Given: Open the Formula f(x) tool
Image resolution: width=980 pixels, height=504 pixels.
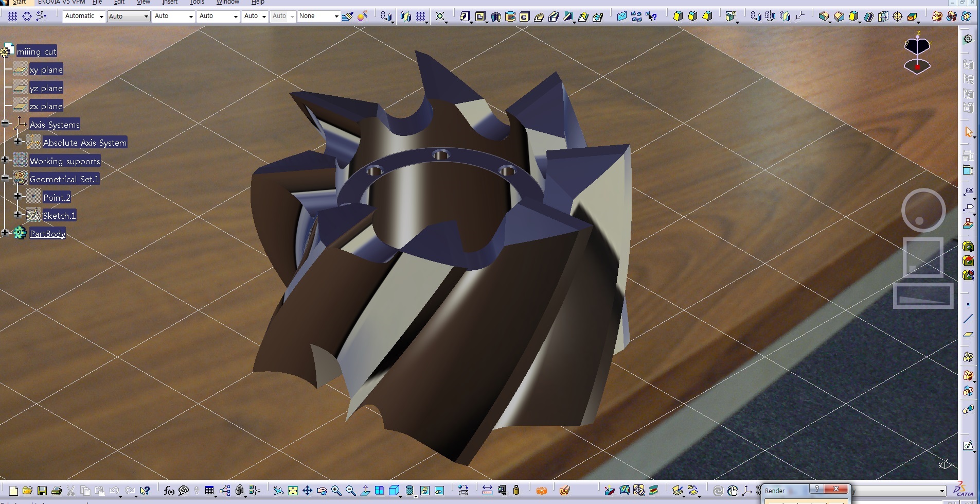Looking at the screenshot, I should pyautogui.click(x=169, y=491).
